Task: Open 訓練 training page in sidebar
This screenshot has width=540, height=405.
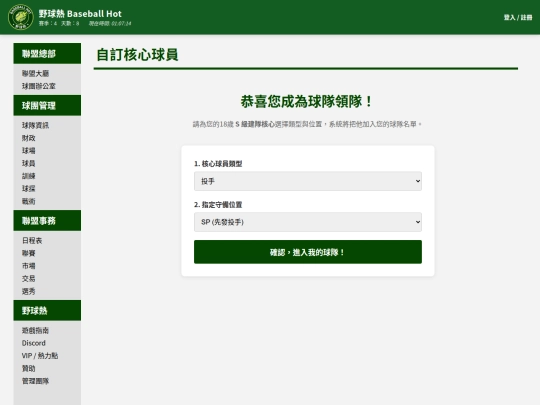Action: click(x=29, y=176)
